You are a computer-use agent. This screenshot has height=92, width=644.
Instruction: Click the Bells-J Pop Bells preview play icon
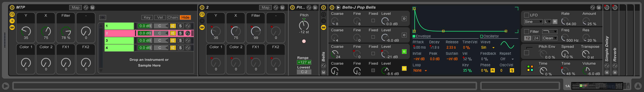pos(338,7)
